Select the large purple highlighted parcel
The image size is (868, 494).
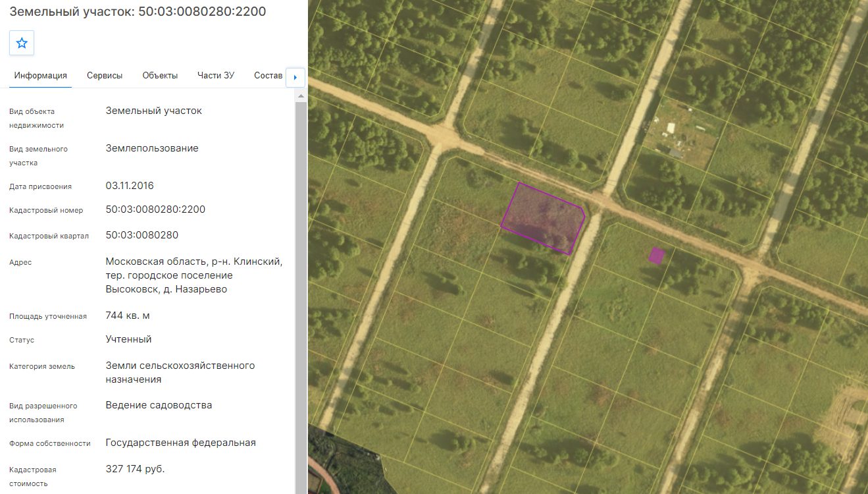tap(543, 219)
